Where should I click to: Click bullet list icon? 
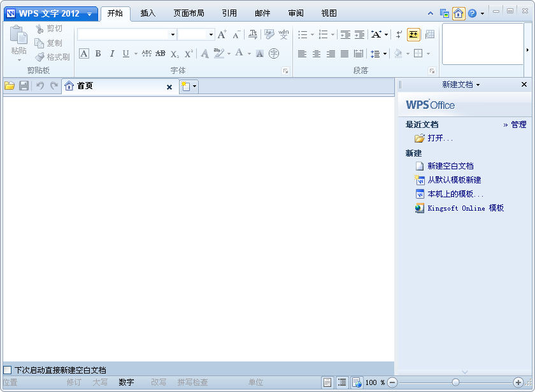coord(303,34)
